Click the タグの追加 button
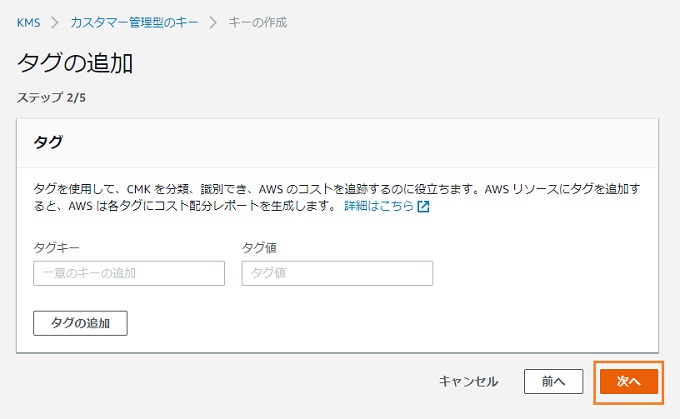The height and width of the screenshot is (419, 680). coord(80,323)
